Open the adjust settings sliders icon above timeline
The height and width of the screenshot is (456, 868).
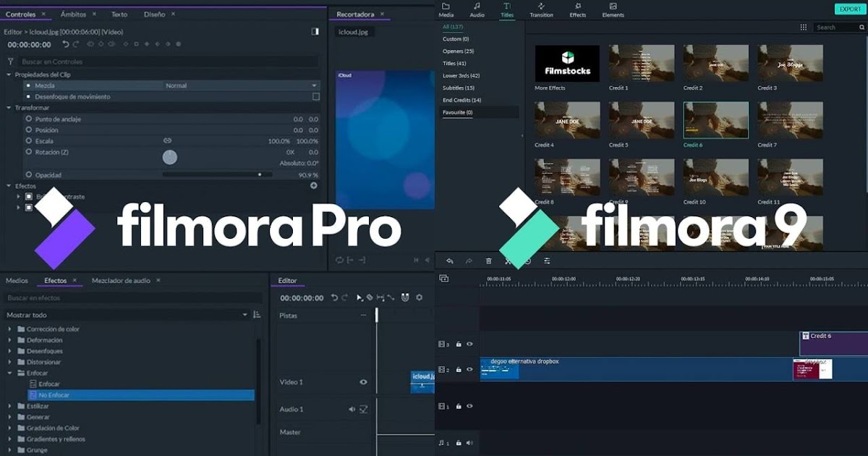547,261
